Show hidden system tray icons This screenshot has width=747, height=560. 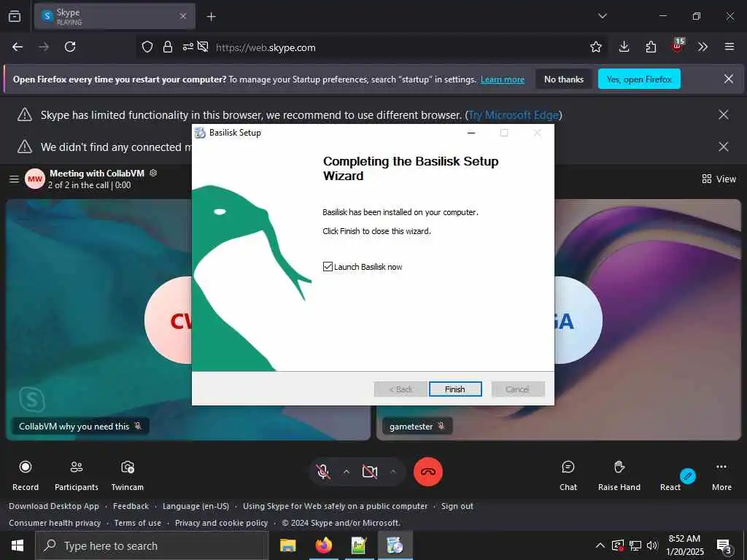tap(600, 545)
